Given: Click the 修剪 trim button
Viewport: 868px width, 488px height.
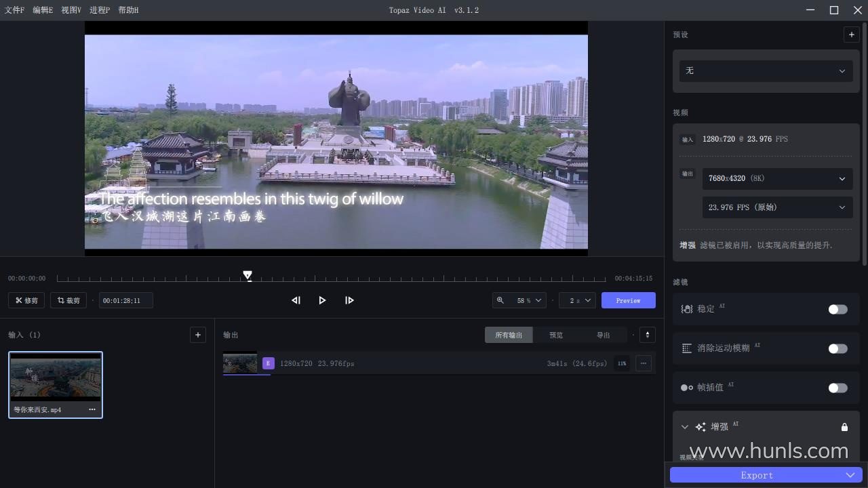Looking at the screenshot, I should pos(26,300).
